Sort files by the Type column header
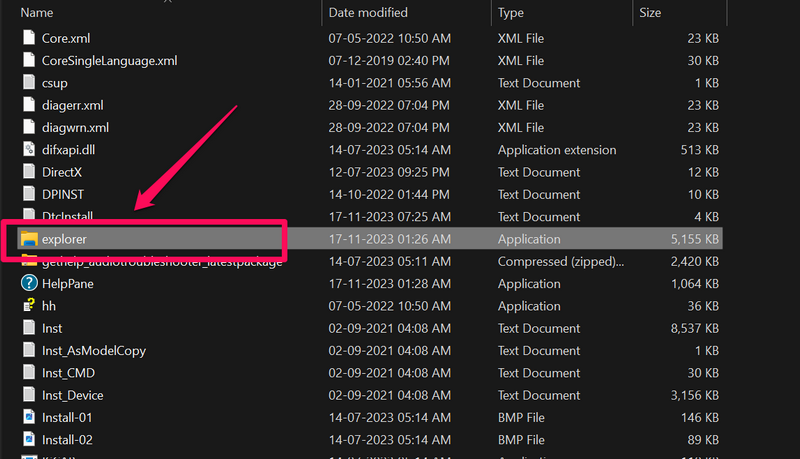Screen dimensions: 800x459 (511, 13)
